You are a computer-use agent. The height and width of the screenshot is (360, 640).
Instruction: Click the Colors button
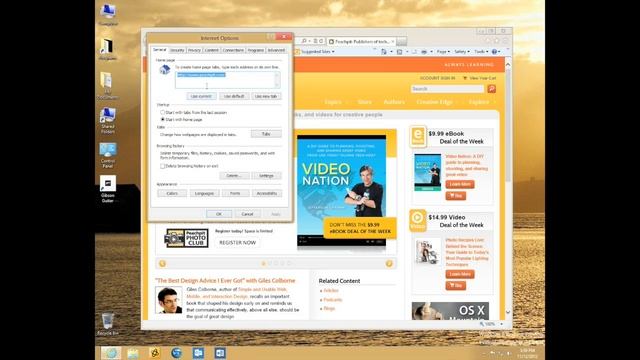(172, 193)
